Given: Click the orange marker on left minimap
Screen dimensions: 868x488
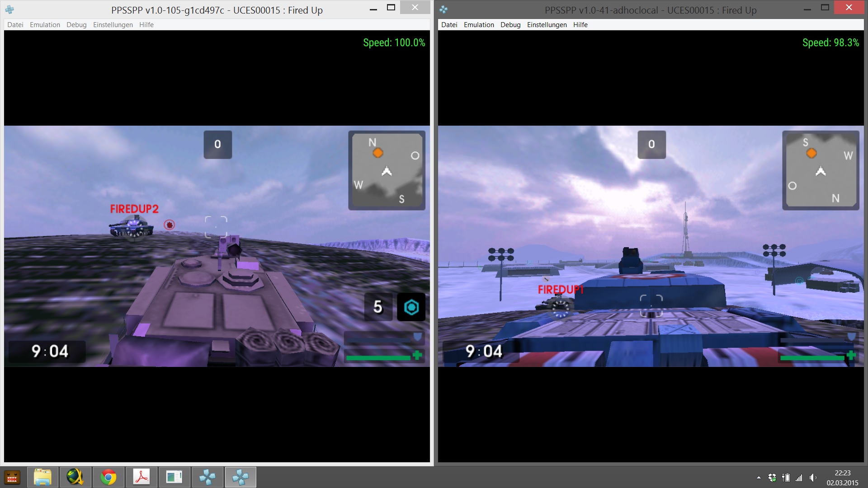Looking at the screenshot, I should tap(378, 153).
